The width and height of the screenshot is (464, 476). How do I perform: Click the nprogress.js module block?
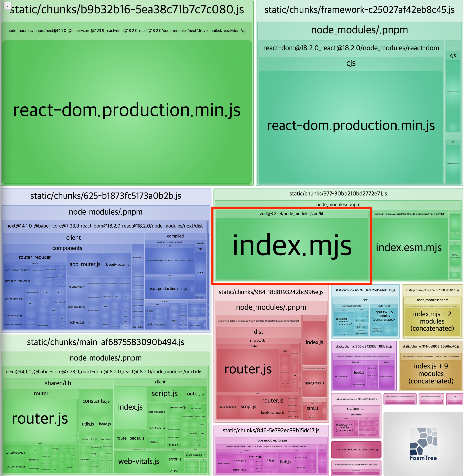coord(314,383)
